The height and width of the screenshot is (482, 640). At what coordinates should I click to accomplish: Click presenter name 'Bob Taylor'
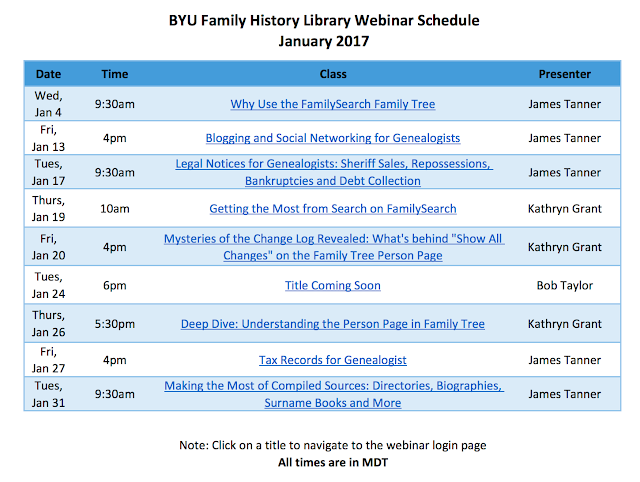(564, 286)
